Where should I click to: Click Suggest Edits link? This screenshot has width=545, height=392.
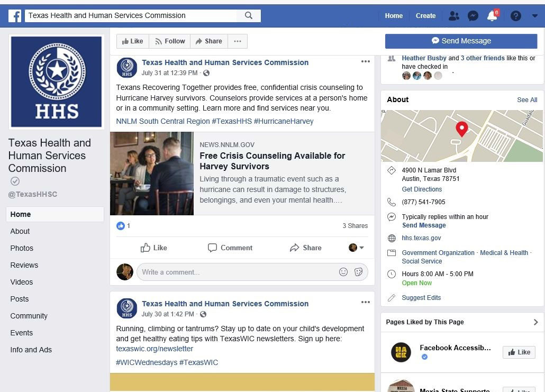(421, 298)
